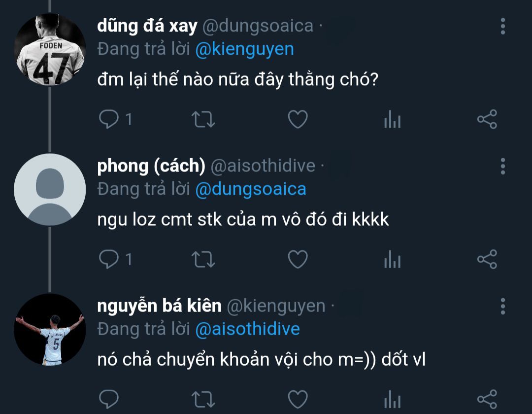Share the tweet from dũng đá xay
This screenshot has width=532, height=414.
[x=487, y=119]
